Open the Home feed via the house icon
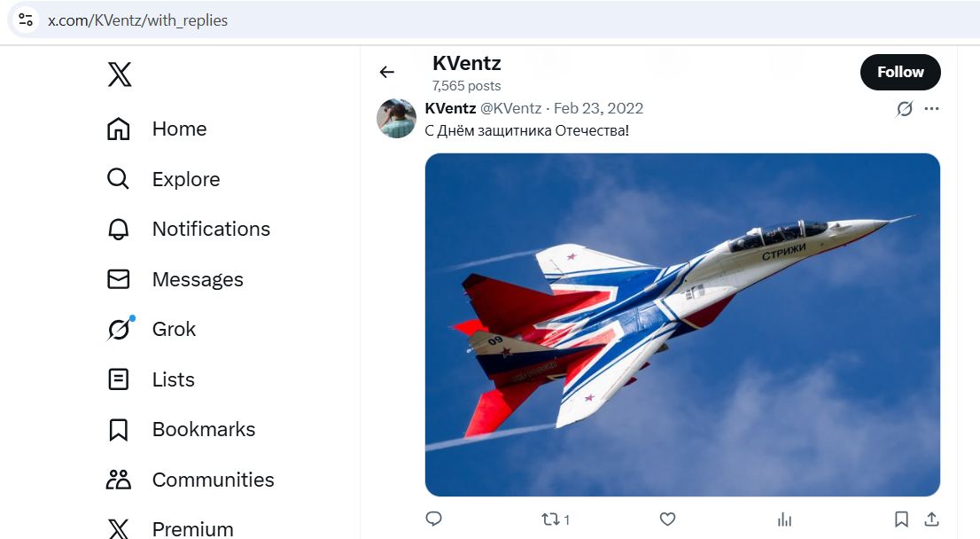The width and height of the screenshot is (980, 539). click(x=118, y=129)
